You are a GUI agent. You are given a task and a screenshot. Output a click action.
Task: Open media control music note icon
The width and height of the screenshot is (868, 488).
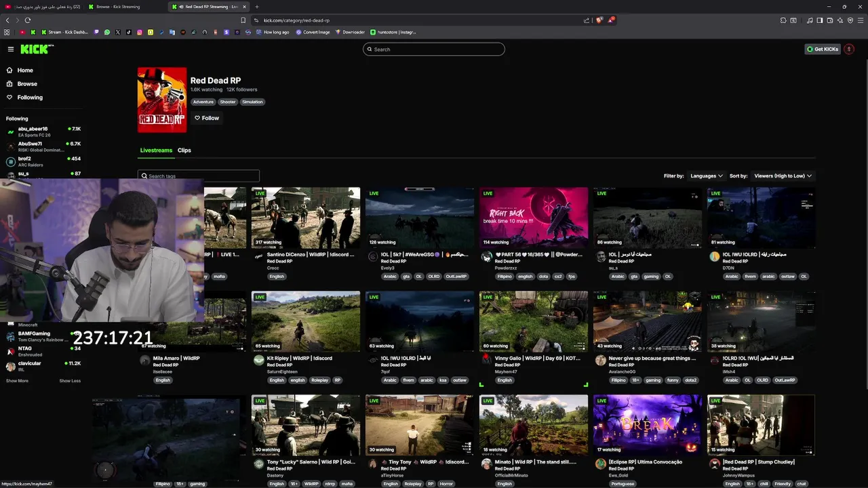click(810, 20)
